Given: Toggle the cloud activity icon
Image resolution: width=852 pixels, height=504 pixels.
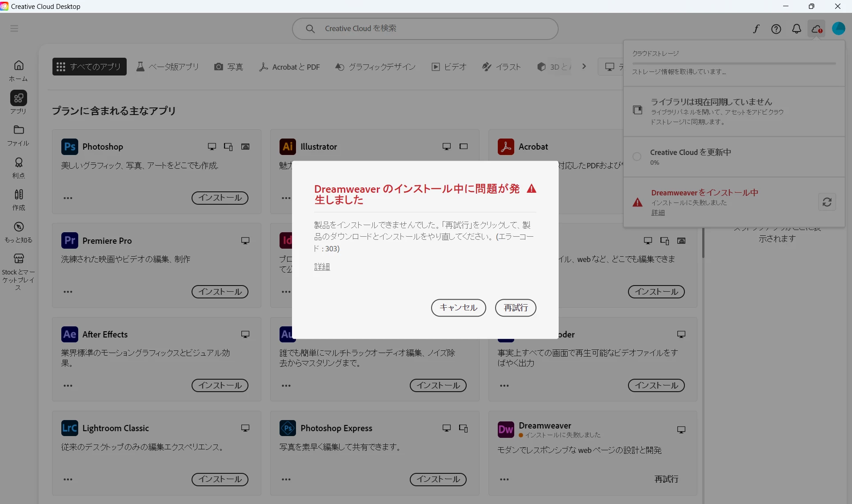Looking at the screenshot, I should click(817, 29).
